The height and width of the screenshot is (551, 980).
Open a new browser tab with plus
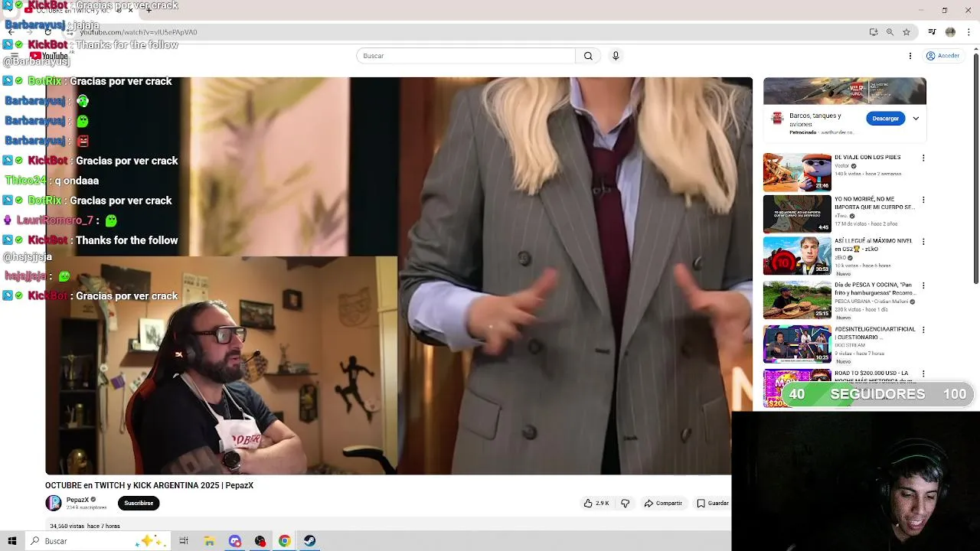149,11
